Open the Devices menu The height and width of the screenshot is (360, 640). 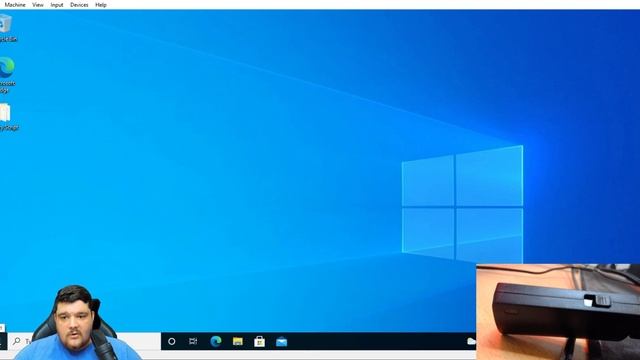pyautogui.click(x=79, y=5)
